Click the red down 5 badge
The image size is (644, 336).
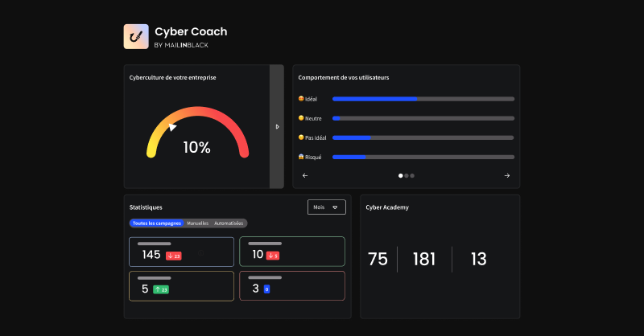pos(273,256)
